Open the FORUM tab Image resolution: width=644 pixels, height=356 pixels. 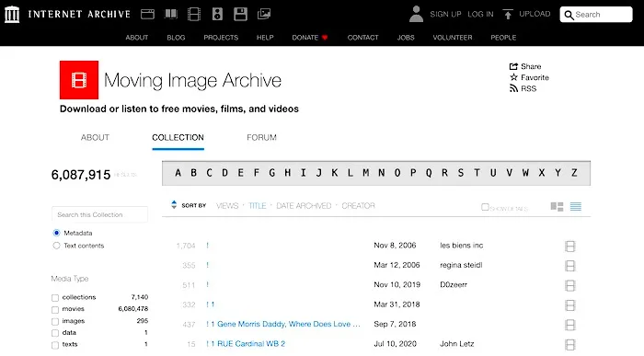(x=261, y=138)
